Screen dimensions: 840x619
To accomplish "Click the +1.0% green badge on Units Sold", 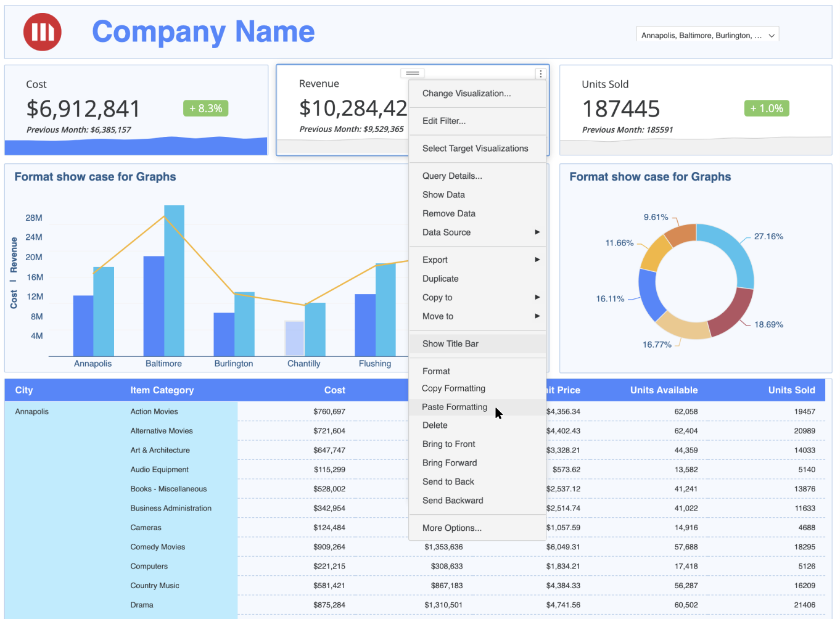I will [x=767, y=109].
